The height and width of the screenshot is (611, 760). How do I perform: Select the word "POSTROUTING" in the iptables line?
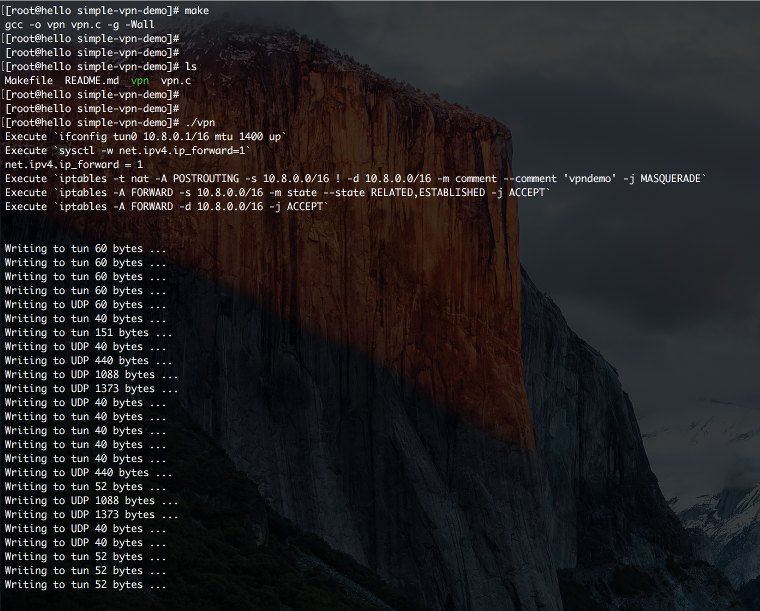point(206,179)
